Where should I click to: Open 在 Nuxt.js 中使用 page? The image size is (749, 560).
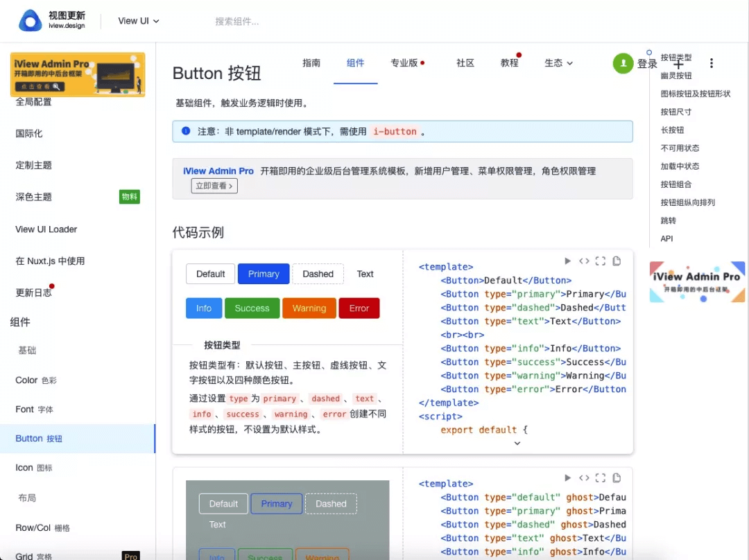click(50, 261)
